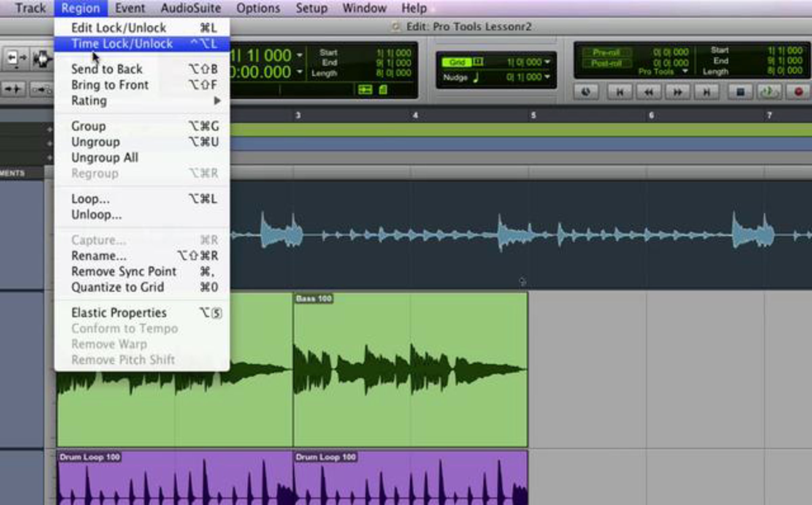This screenshot has width=812, height=505.
Task: Click the Online sync transport button
Action: (x=586, y=92)
